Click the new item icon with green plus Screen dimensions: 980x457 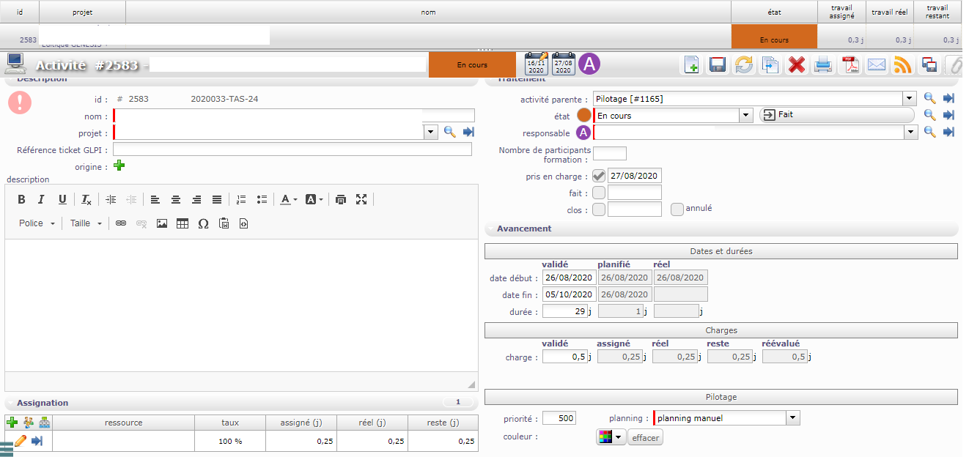click(691, 65)
